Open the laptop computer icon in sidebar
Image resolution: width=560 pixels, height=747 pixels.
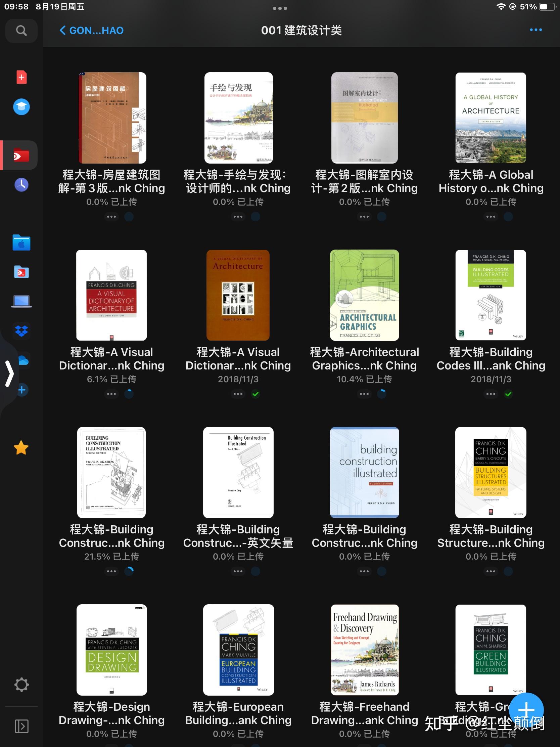pos(21,301)
